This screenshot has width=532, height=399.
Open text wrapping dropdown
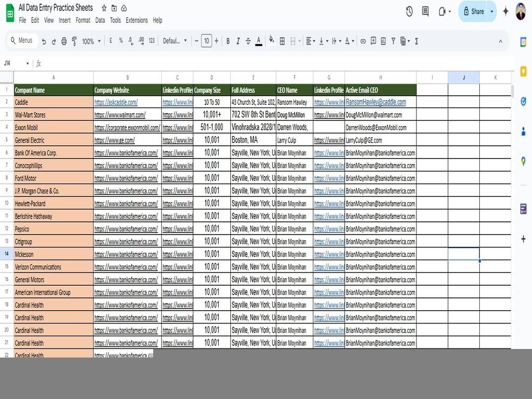coord(337,41)
